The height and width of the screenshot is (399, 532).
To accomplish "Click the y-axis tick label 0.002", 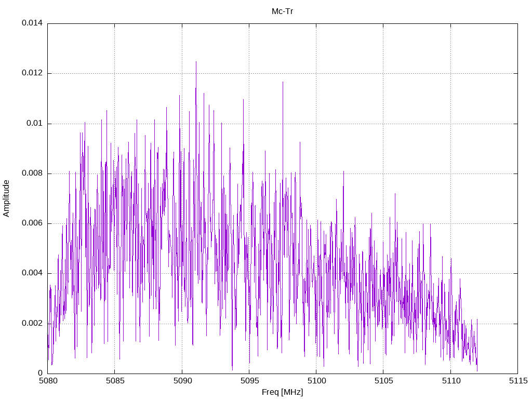I will pyautogui.click(x=32, y=323).
